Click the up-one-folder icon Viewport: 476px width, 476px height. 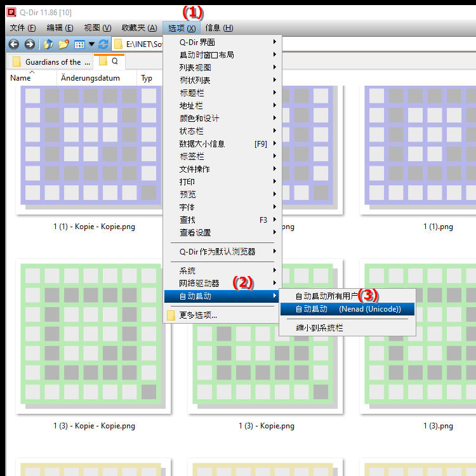click(49, 44)
